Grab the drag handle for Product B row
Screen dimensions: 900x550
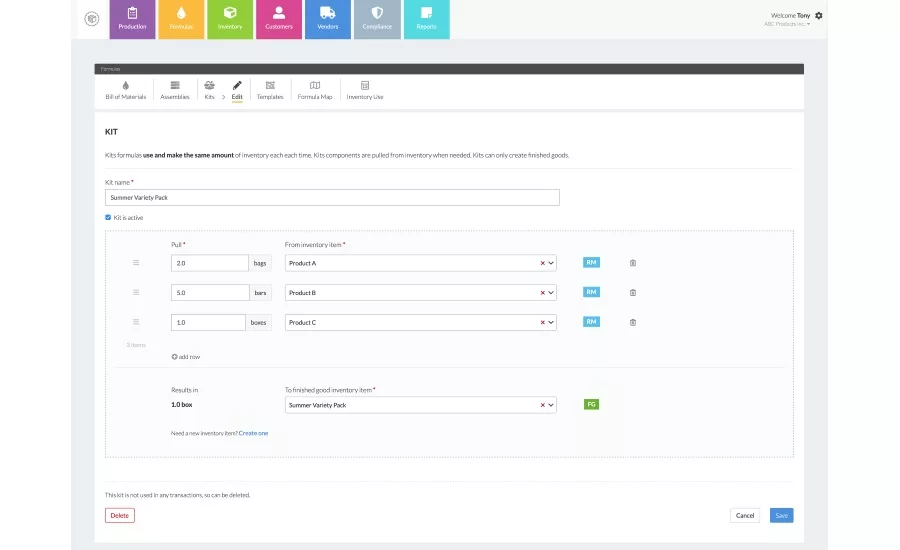[x=136, y=292]
